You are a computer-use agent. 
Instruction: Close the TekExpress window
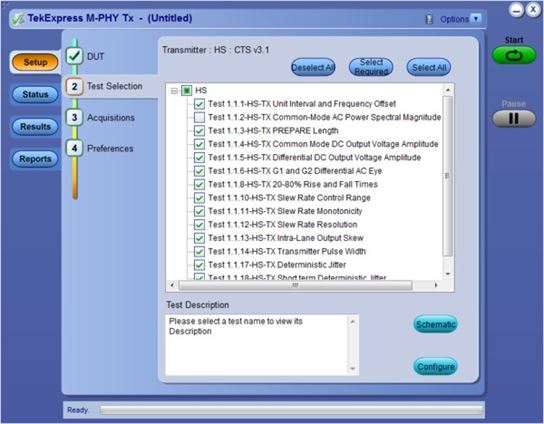click(533, 10)
